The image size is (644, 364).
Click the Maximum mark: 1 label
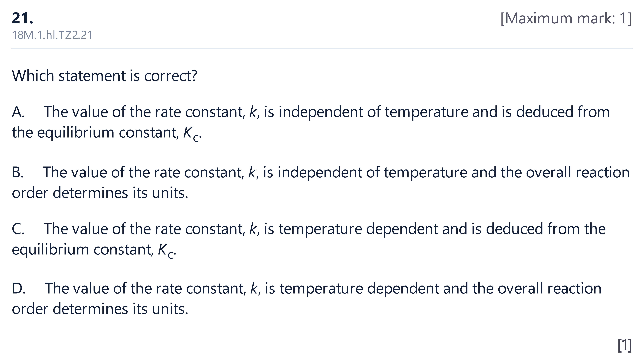tap(566, 18)
